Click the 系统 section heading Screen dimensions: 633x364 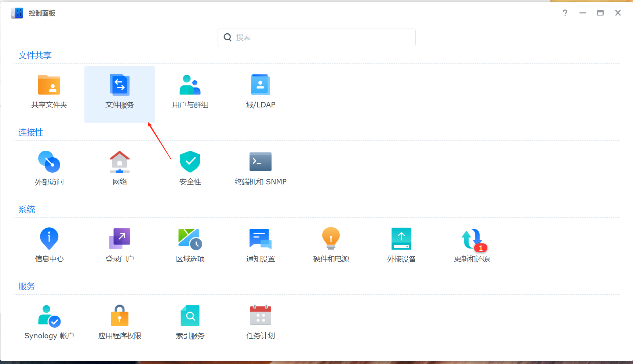(x=27, y=209)
